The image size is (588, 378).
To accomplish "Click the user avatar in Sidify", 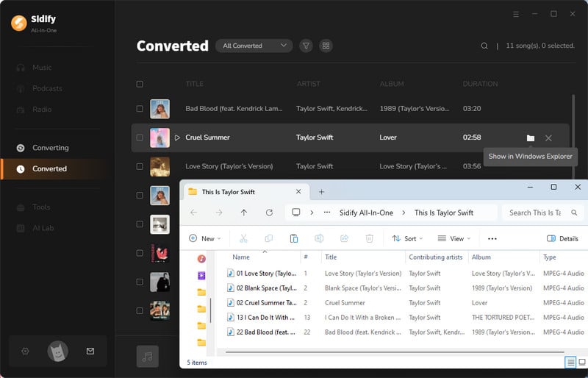I will pos(57,352).
